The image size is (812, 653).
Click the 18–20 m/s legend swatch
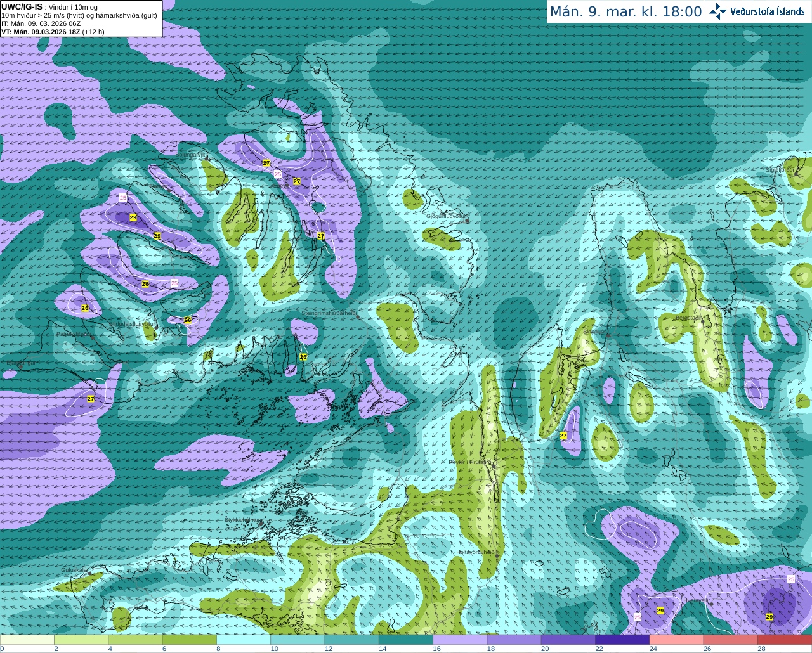click(514, 640)
